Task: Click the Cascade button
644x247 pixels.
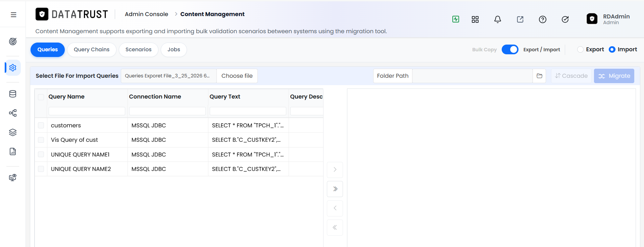Action: pyautogui.click(x=571, y=76)
